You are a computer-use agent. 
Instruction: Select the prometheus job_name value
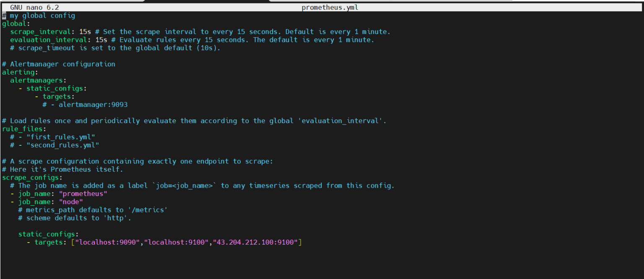(83, 194)
